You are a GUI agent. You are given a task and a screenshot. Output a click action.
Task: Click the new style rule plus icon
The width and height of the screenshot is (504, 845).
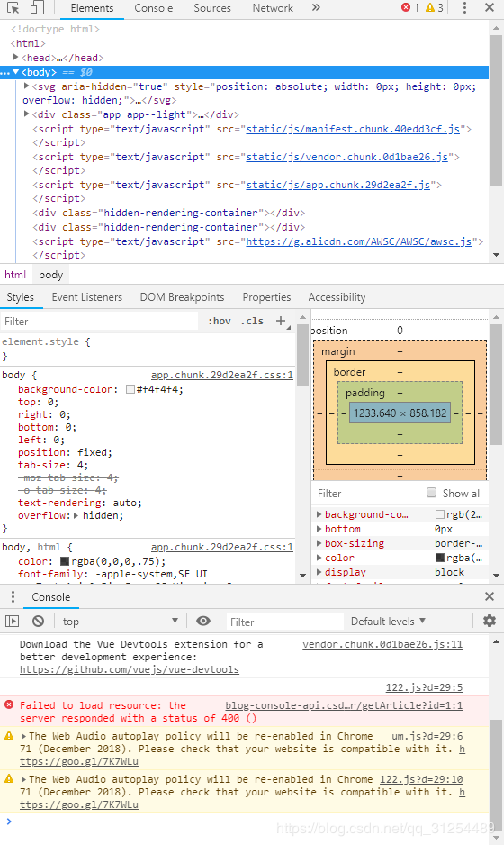coord(281,321)
